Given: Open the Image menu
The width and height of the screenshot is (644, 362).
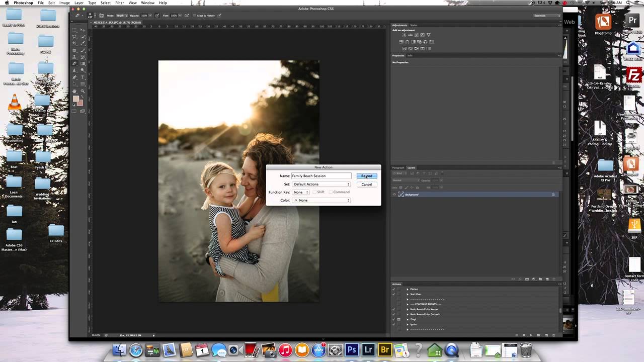Looking at the screenshot, I should (64, 3).
